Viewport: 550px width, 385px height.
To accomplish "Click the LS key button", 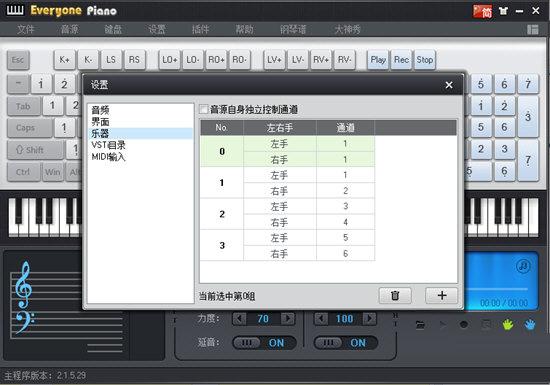I will [x=111, y=60].
